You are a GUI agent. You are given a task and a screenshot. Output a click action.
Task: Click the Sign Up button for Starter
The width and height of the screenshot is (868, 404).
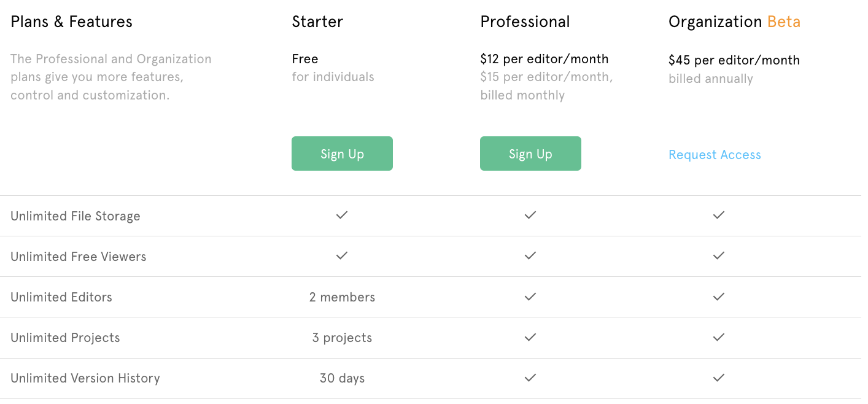click(342, 153)
